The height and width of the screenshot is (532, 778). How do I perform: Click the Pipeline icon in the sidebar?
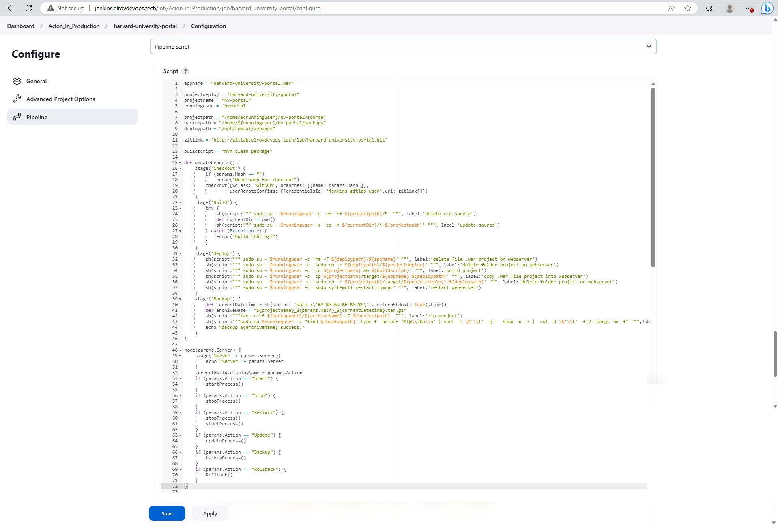[17, 117]
